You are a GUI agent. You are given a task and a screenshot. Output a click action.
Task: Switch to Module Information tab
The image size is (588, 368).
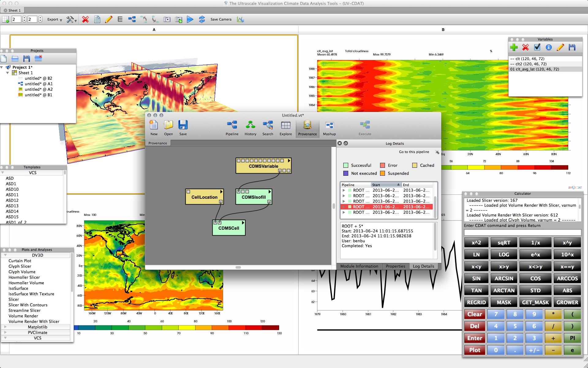359,266
